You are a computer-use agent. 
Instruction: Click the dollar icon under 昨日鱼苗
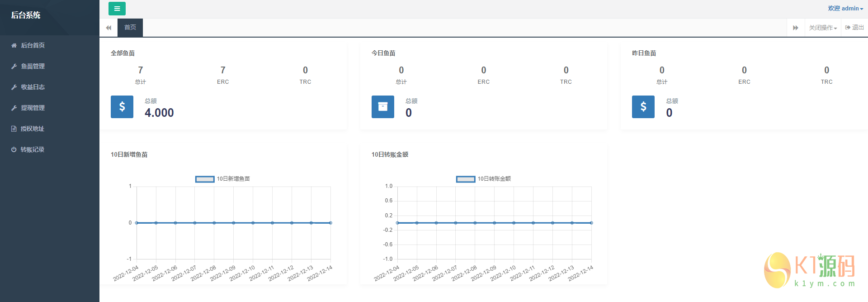(x=643, y=107)
